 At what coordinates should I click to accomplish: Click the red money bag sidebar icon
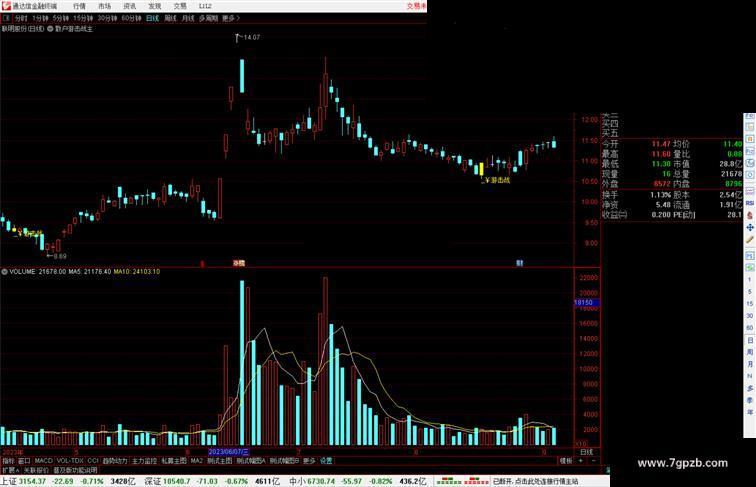[x=750, y=215]
